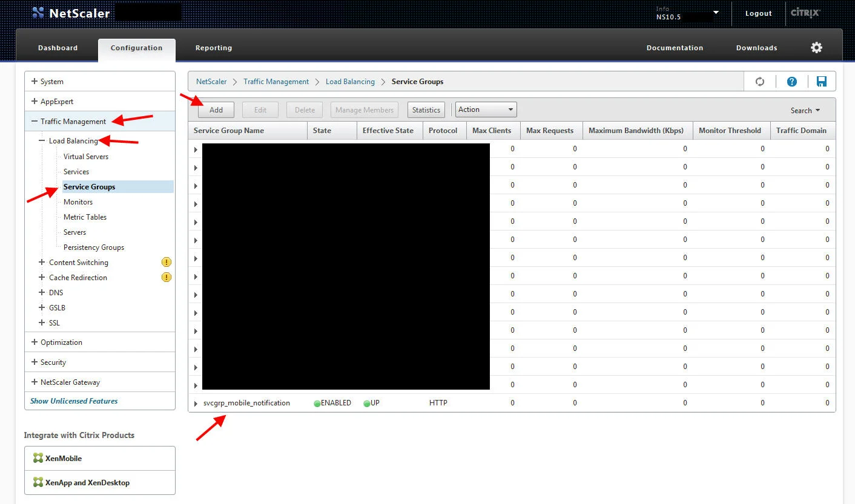Log out of NetScaler
855x504 pixels.
tap(759, 13)
